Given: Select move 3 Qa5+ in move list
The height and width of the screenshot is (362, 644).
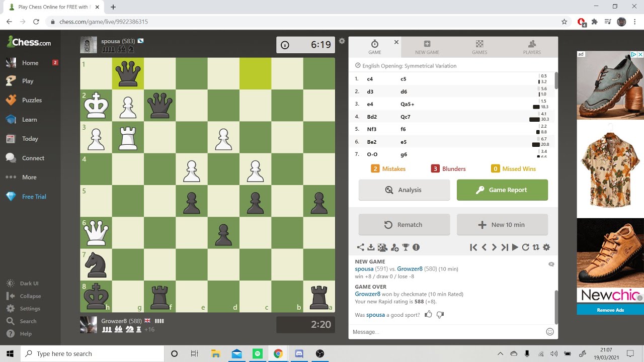Looking at the screenshot, I should pos(407,104).
